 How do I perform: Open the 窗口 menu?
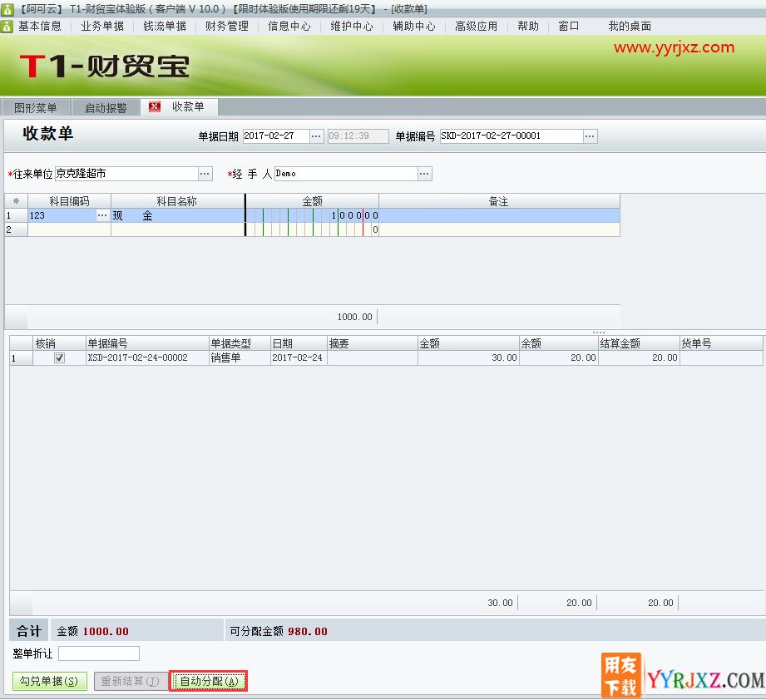pyautogui.click(x=569, y=26)
